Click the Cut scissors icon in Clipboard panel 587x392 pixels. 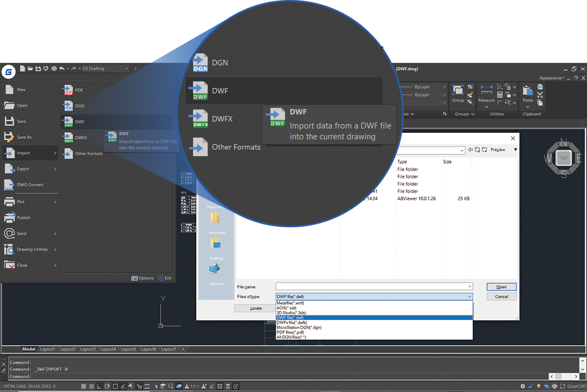(x=540, y=94)
